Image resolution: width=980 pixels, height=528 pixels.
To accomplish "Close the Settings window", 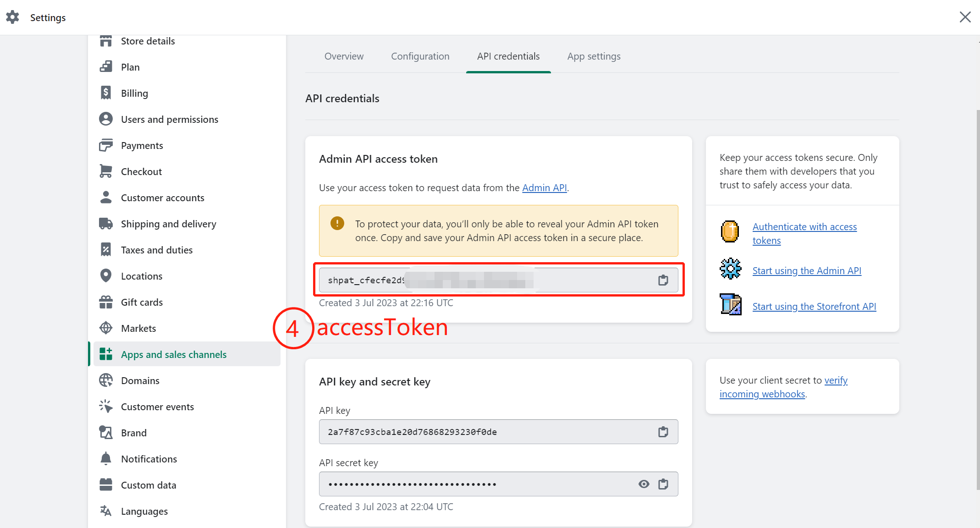I will (x=965, y=17).
